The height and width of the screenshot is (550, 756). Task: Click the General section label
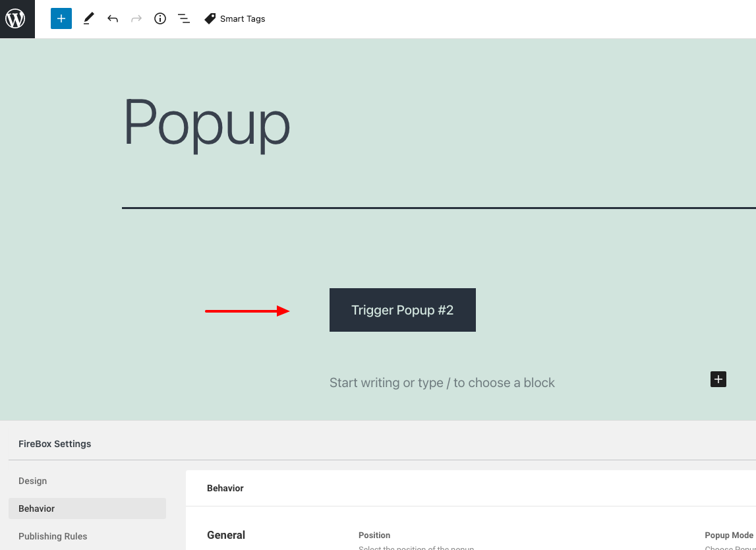point(226,535)
